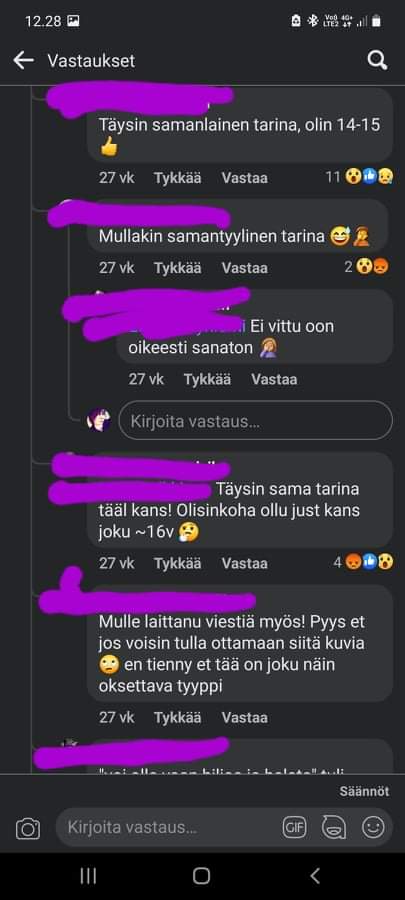Like the 'Ei vittu oon oikeesti sanaton' reply
The width and height of the screenshot is (405, 900).
tap(207, 379)
